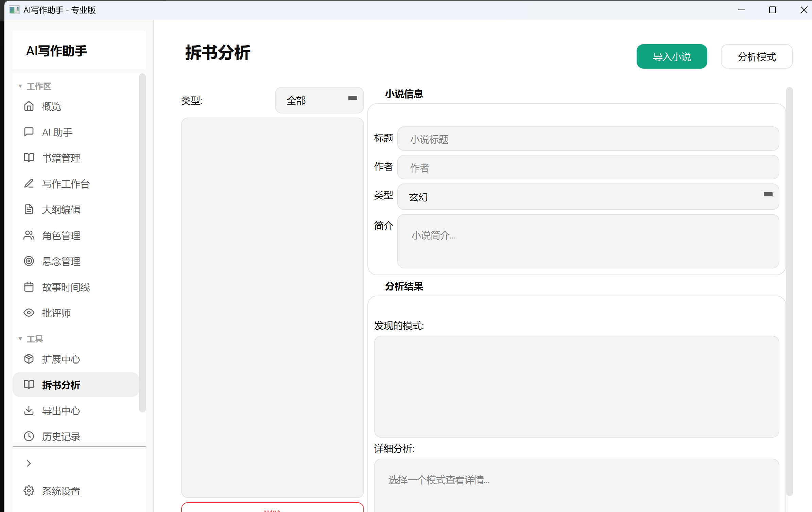
Task: Open the 概览 page
Action: 75,106
